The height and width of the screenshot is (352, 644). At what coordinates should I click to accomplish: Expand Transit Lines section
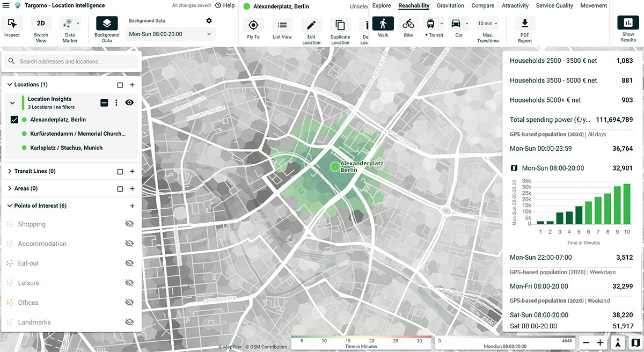(10, 171)
